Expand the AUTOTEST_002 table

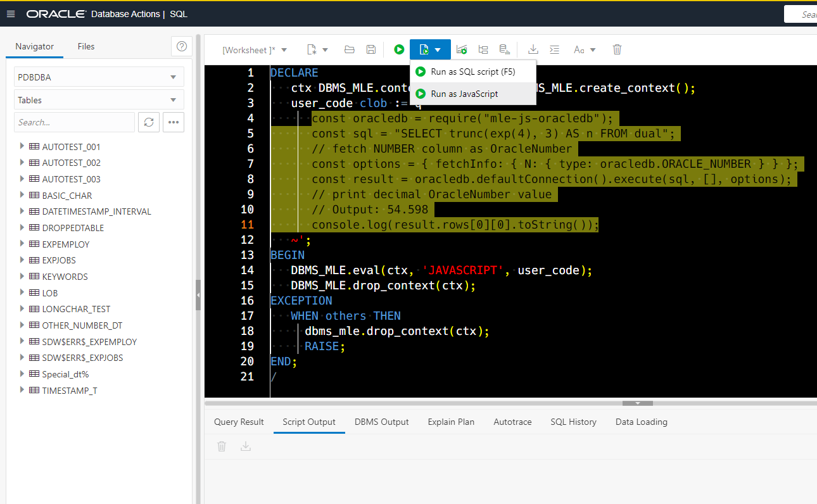coord(22,163)
